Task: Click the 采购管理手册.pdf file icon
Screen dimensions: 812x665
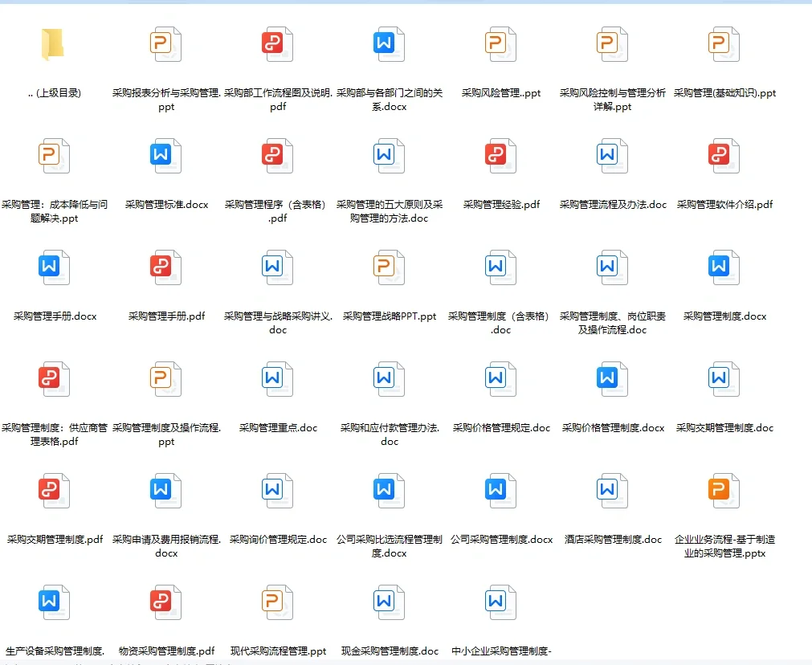Action: click(x=165, y=267)
